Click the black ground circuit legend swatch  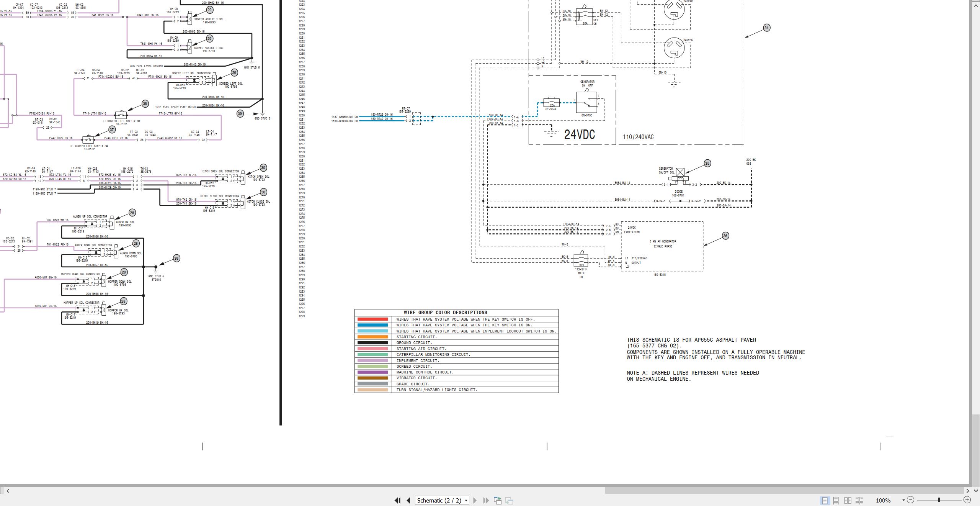pos(372,343)
